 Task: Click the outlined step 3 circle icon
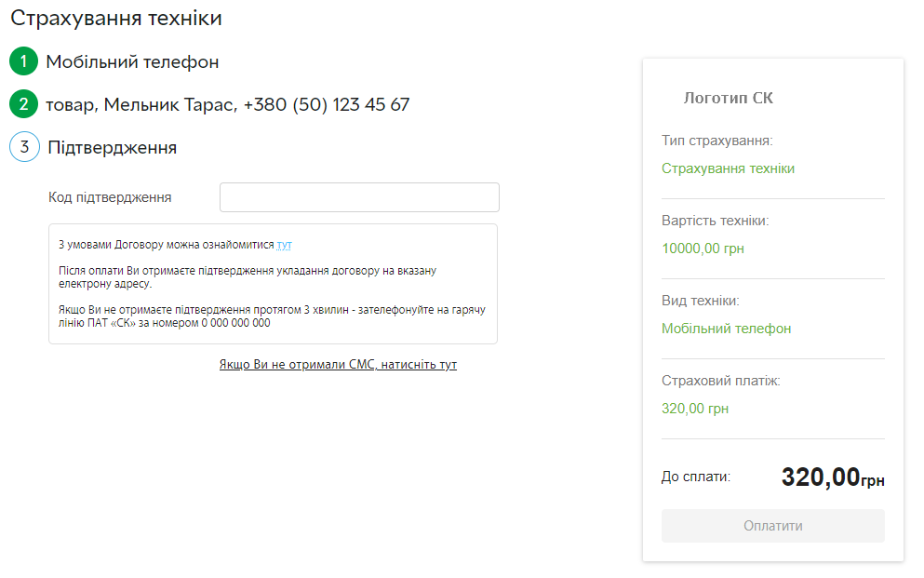(x=24, y=147)
